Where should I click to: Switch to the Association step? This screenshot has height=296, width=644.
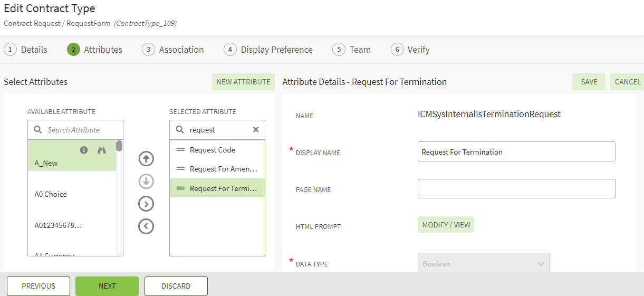173,50
